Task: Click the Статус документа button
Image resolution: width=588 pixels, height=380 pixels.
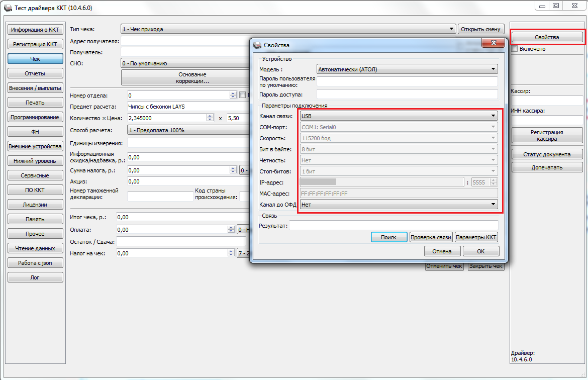Action: [547, 154]
